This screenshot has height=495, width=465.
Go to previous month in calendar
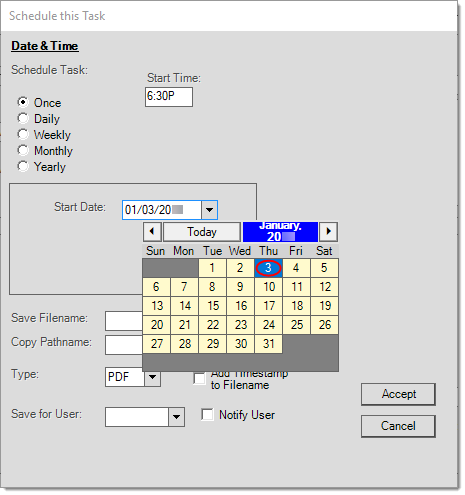[x=152, y=231]
